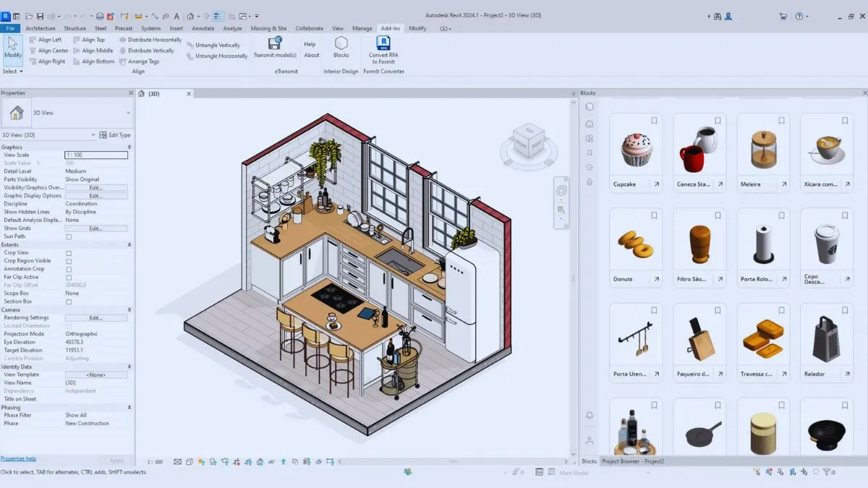Switch to the Architecture ribbon tab
The height and width of the screenshot is (488, 868).
click(41, 28)
